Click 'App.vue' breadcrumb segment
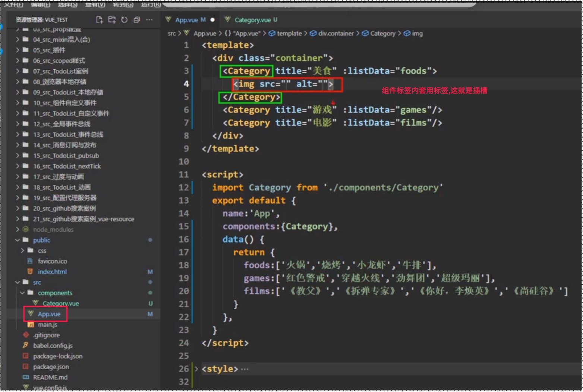Image resolution: width=583 pixels, height=392 pixels. tap(205, 34)
